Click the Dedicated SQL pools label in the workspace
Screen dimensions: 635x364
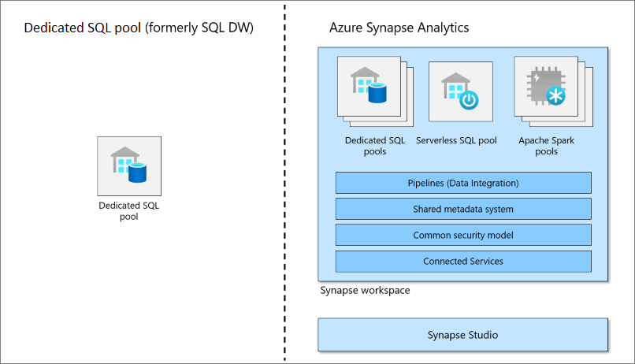pos(375,146)
